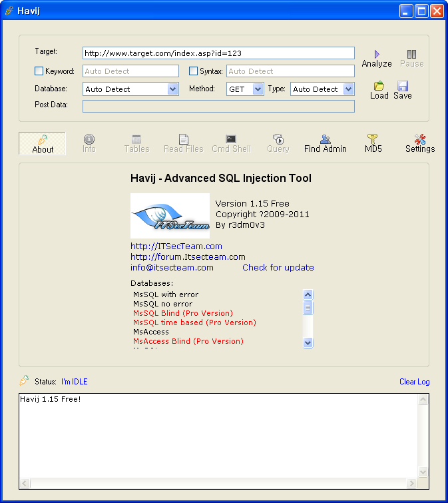
Task: Click in the Target URL field
Action: click(218, 53)
